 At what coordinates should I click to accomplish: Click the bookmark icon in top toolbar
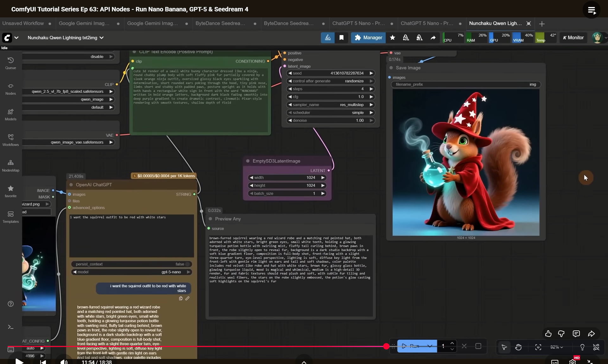pyautogui.click(x=341, y=38)
